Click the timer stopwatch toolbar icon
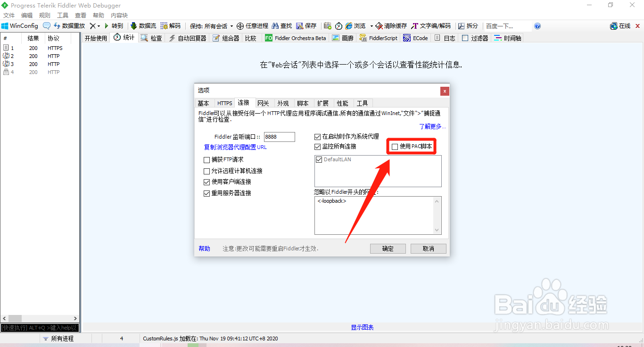 click(339, 26)
